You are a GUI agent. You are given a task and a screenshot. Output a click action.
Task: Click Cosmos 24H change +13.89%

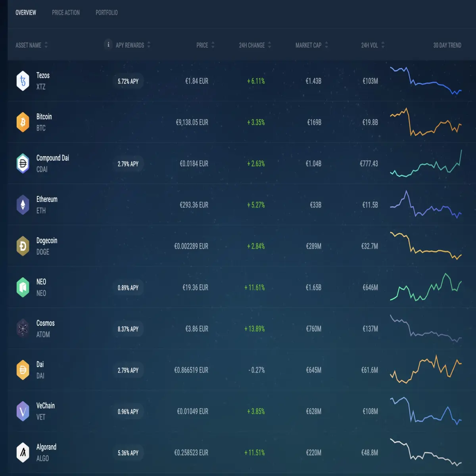pos(254,329)
